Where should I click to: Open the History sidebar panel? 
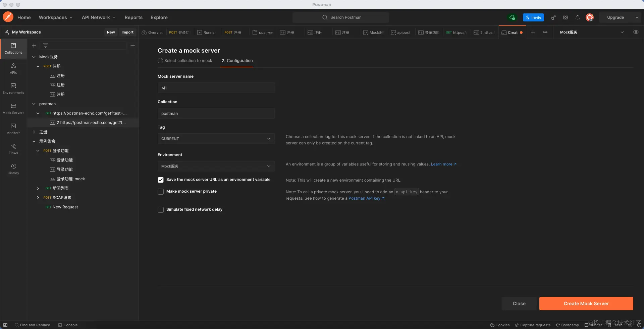tap(13, 169)
